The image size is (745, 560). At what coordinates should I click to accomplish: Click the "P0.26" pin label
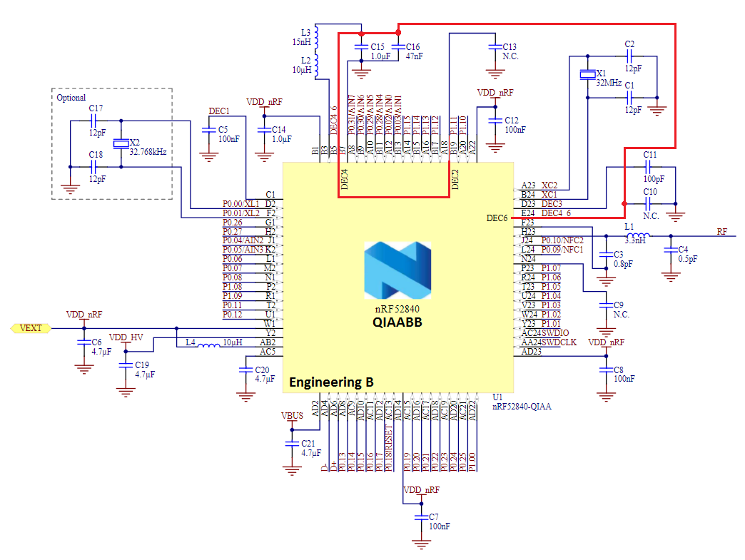[233, 223]
